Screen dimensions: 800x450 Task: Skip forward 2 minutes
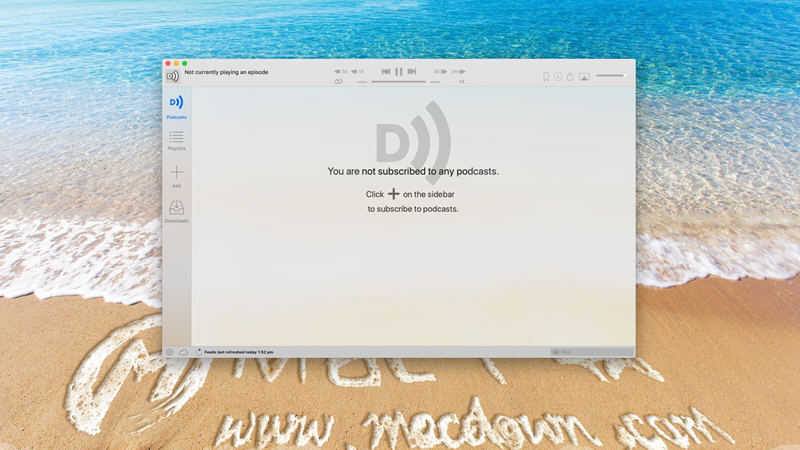point(458,72)
